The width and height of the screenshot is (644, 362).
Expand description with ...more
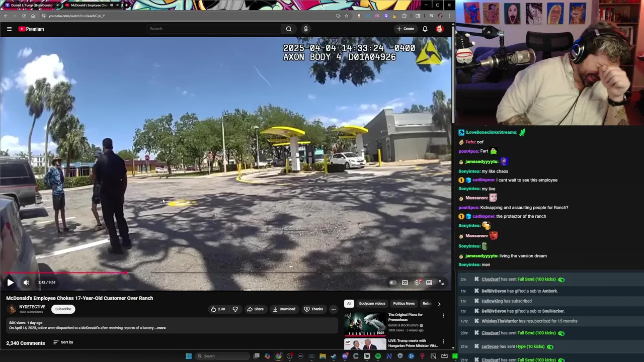tap(160, 328)
